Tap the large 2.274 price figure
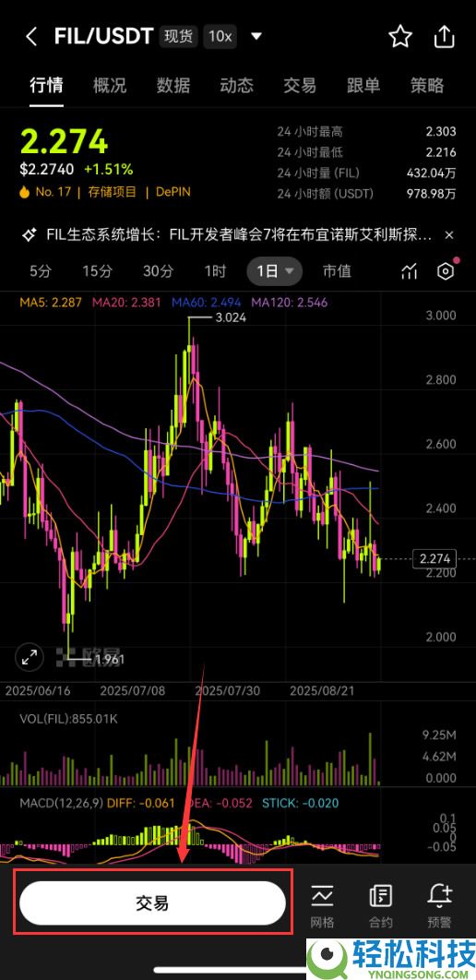 coord(65,142)
